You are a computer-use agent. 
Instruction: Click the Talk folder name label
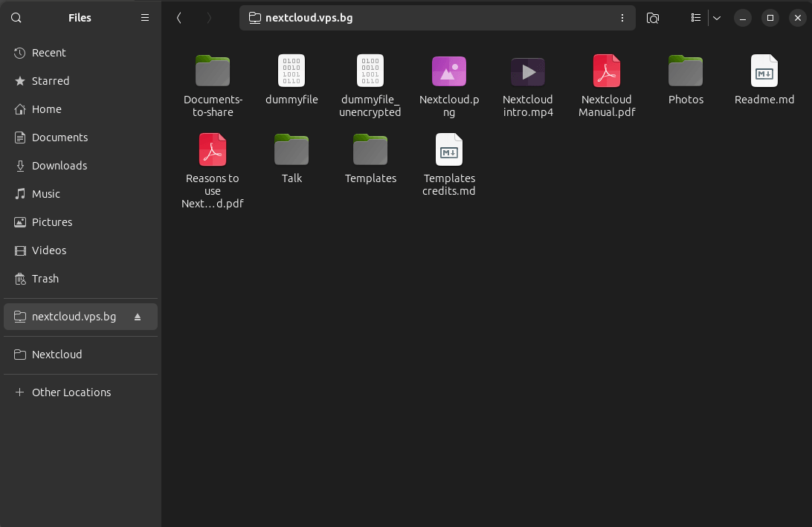[291, 178]
